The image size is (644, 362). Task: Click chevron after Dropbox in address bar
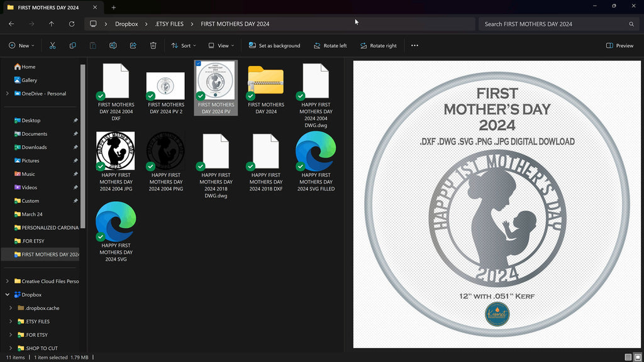(146, 25)
